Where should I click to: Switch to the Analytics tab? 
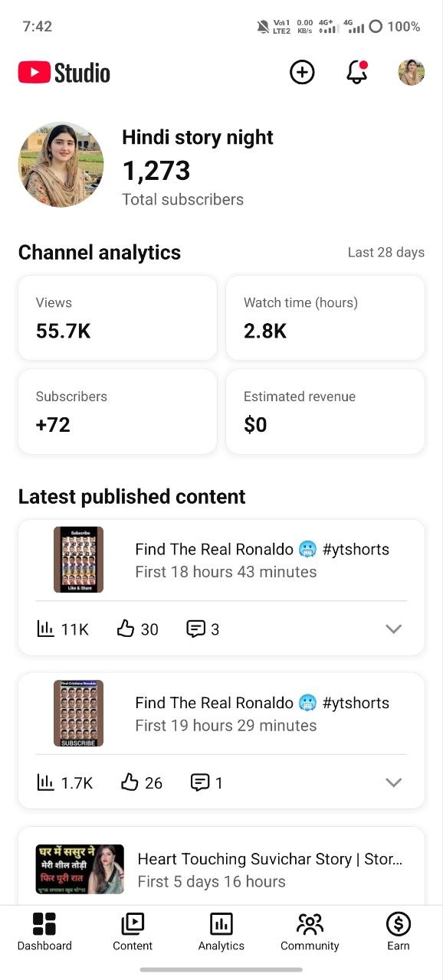[x=221, y=931]
